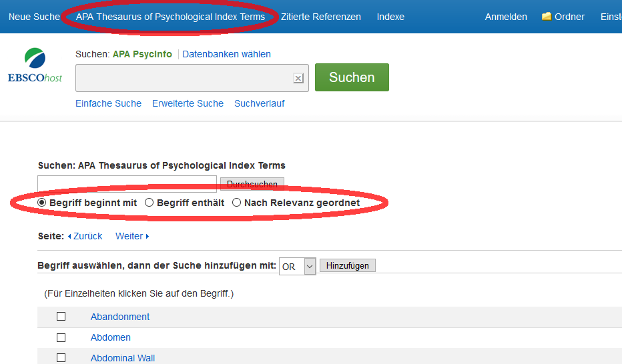Open the Suchverlauf link
The height and width of the screenshot is (364, 622).
(260, 103)
